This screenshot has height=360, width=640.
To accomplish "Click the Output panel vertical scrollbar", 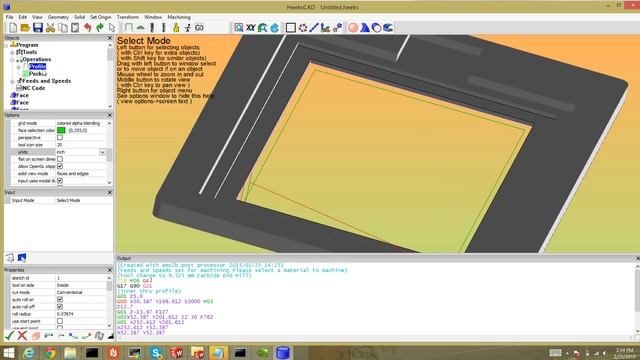I will coord(637,299).
